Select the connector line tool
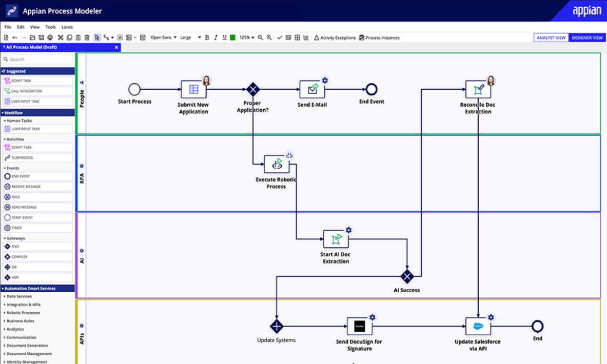Image resolution: width=607 pixels, height=364 pixels. pyautogui.click(x=106, y=37)
